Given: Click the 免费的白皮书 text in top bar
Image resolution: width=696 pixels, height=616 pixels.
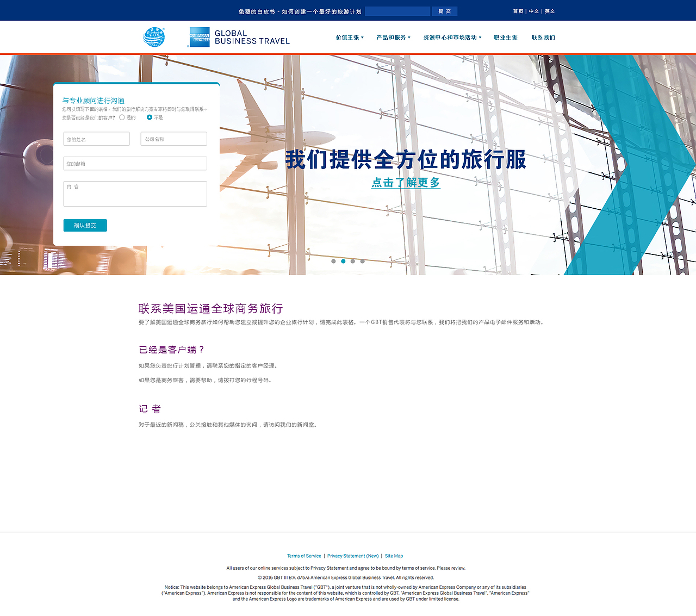Looking at the screenshot, I should click(x=257, y=11).
